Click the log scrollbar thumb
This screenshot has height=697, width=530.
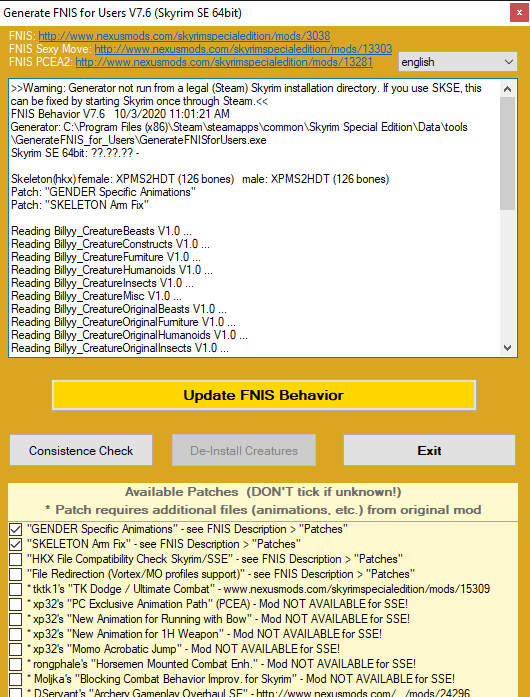pos(508,153)
